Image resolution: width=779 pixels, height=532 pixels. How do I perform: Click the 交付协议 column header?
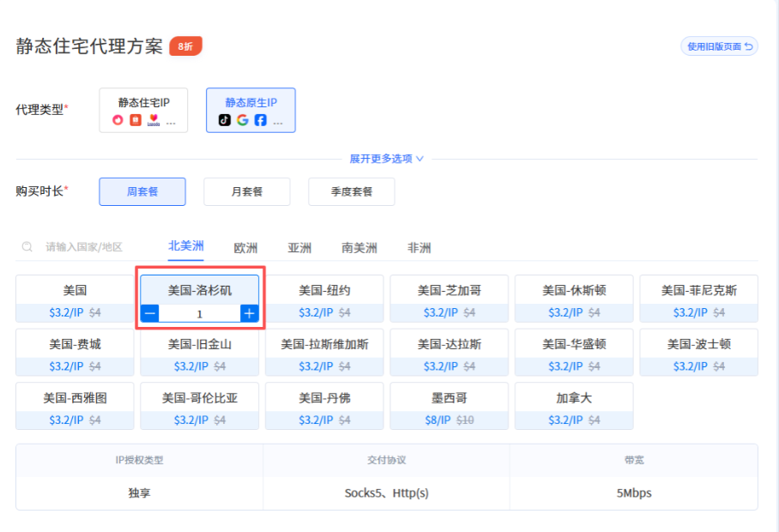(387, 460)
